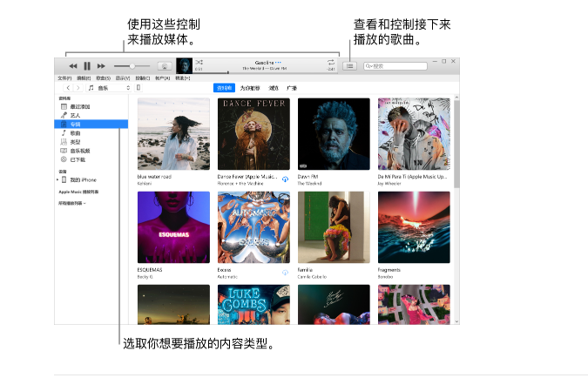Image resolution: width=588 pixels, height=378 pixels.
Task: Expand the 我的 iPhone device triangle
Action: click(57, 180)
